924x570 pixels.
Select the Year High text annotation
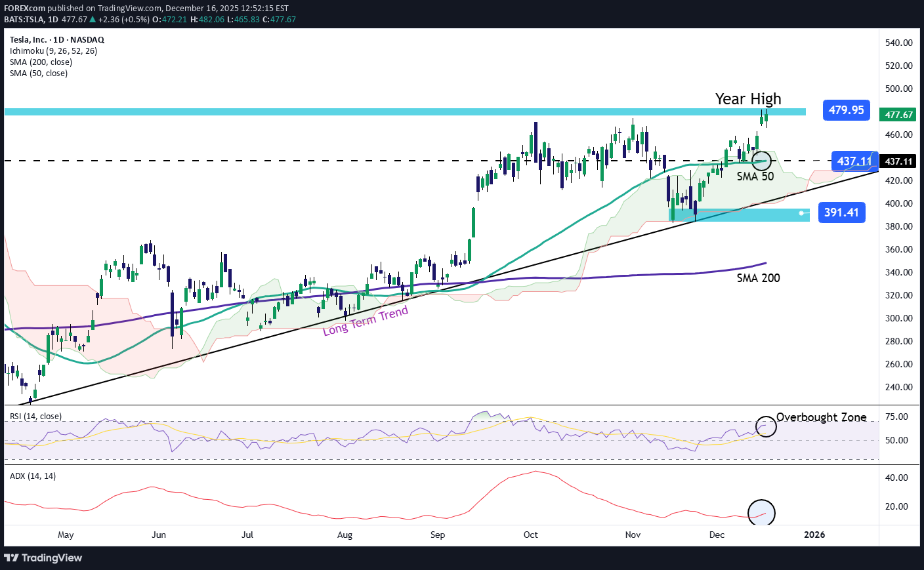[x=748, y=99]
